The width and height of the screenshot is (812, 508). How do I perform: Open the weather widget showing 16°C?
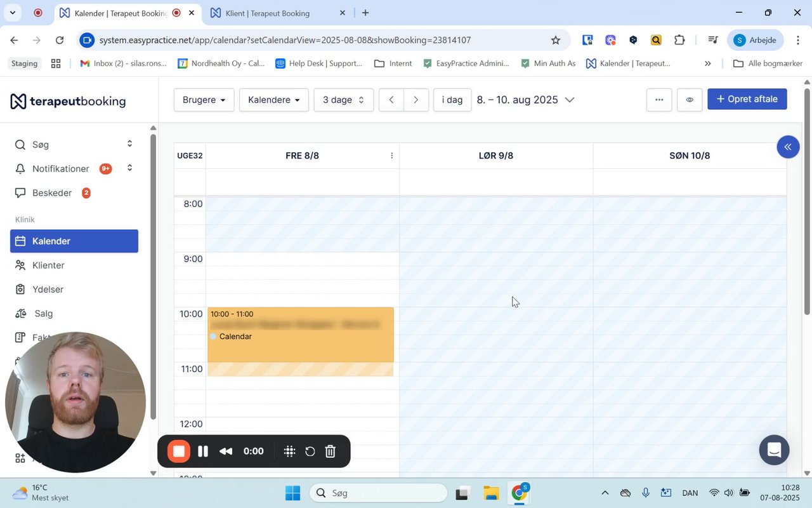click(x=41, y=493)
